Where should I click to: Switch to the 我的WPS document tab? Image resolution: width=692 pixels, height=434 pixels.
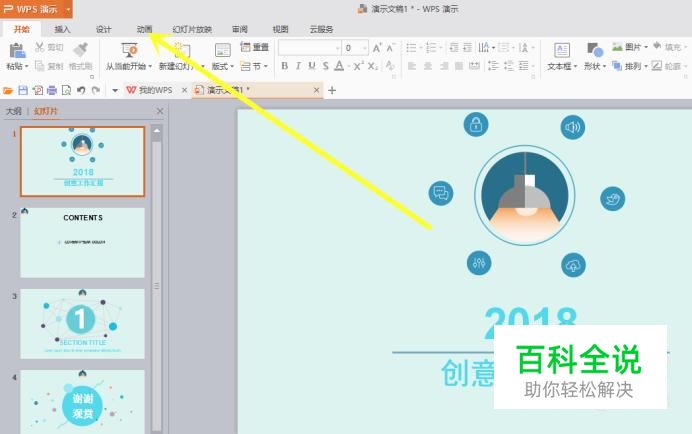coord(150,90)
